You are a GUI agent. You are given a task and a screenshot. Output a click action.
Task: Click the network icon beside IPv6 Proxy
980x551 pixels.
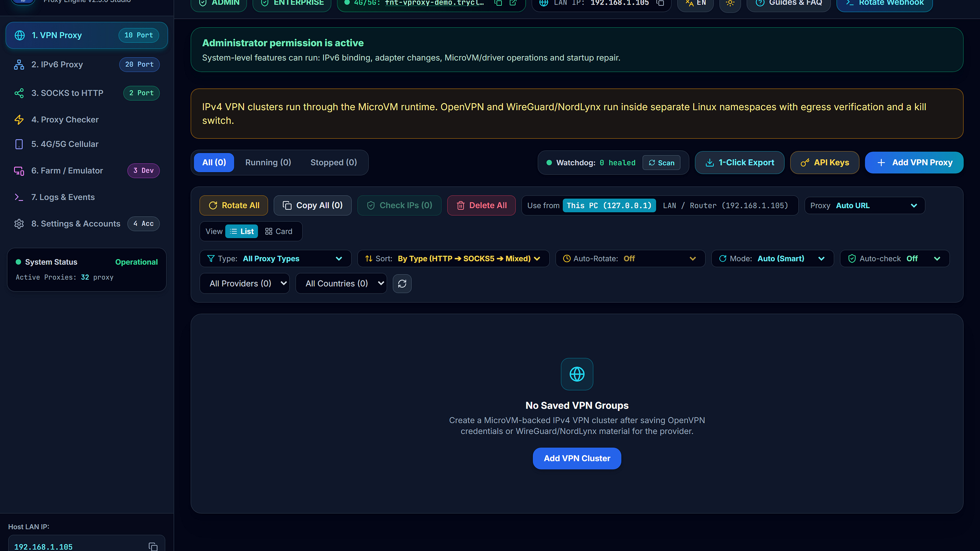pos(19,64)
